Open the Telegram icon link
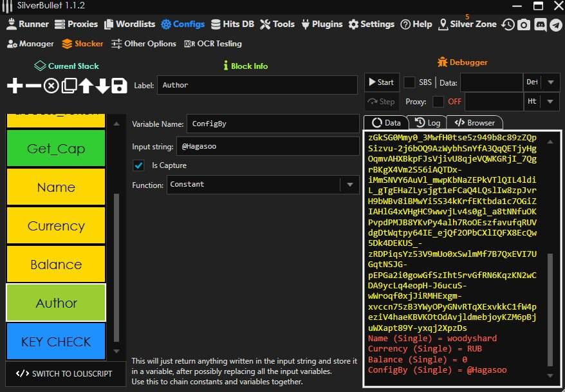The height and width of the screenshot is (392, 565). pyautogui.click(x=556, y=24)
